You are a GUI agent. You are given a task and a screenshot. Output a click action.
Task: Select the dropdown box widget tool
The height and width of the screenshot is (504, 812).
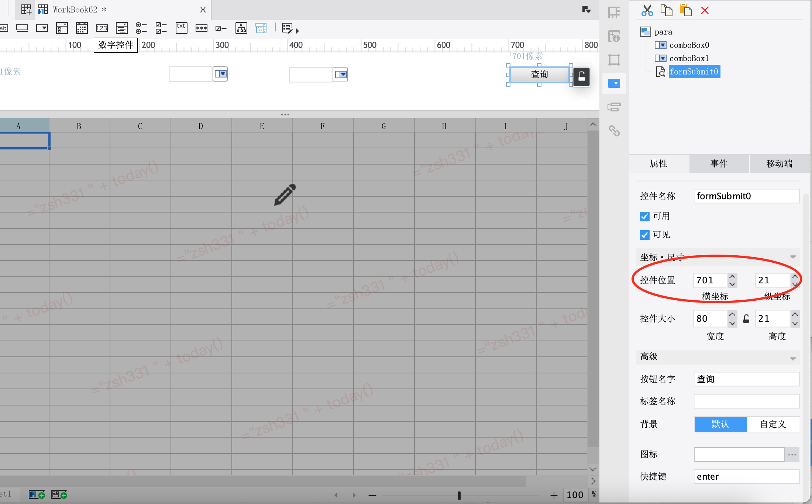click(42, 28)
